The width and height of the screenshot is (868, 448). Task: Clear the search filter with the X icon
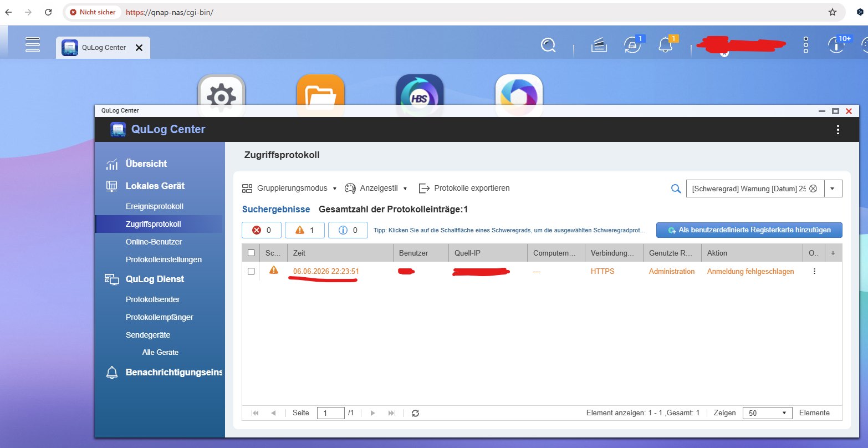pyautogui.click(x=813, y=189)
